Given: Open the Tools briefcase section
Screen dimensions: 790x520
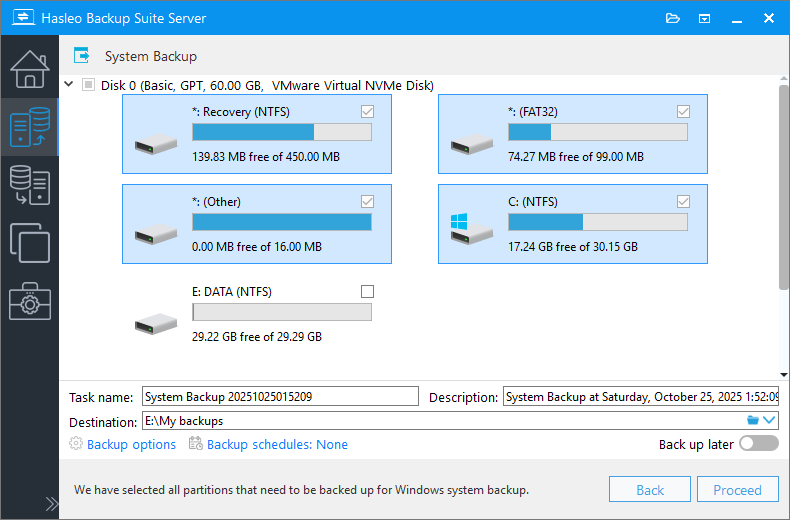Looking at the screenshot, I should pos(30,301).
